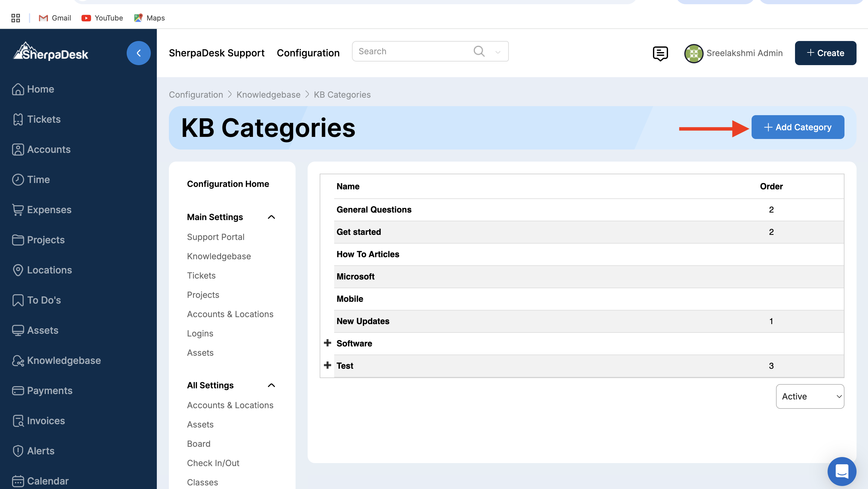Open the Locations pin icon

click(x=18, y=270)
